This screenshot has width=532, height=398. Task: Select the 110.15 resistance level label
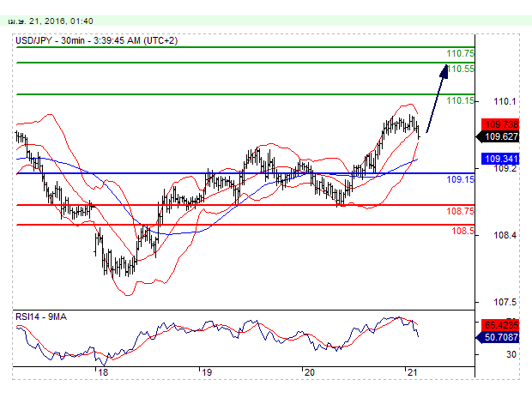[460, 100]
